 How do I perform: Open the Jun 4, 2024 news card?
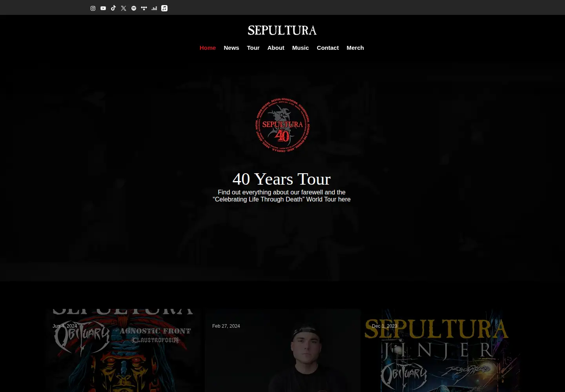click(x=123, y=350)
